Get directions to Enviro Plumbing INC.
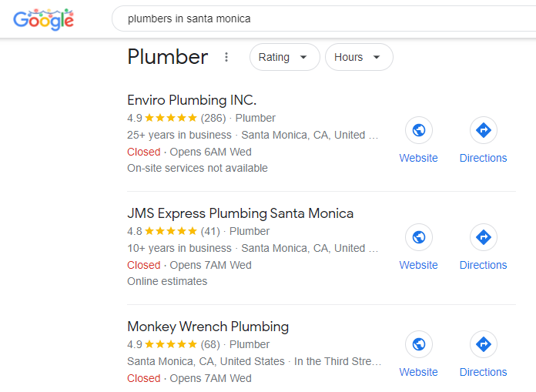Viewport: 536px width, 392px height. [x=484, y=130]
